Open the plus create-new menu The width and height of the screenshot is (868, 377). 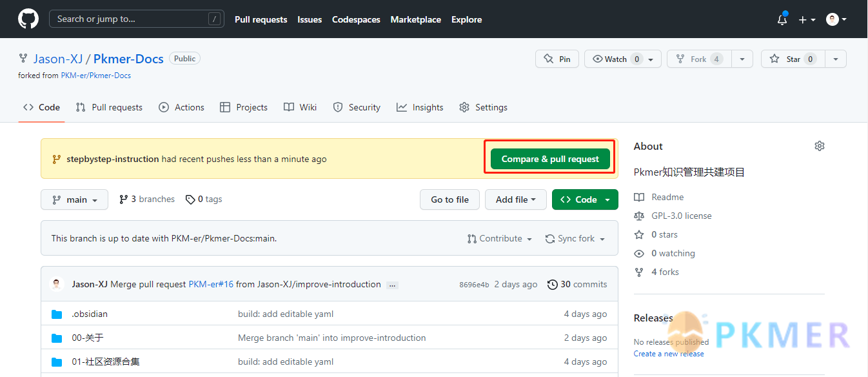coord(807,19)
